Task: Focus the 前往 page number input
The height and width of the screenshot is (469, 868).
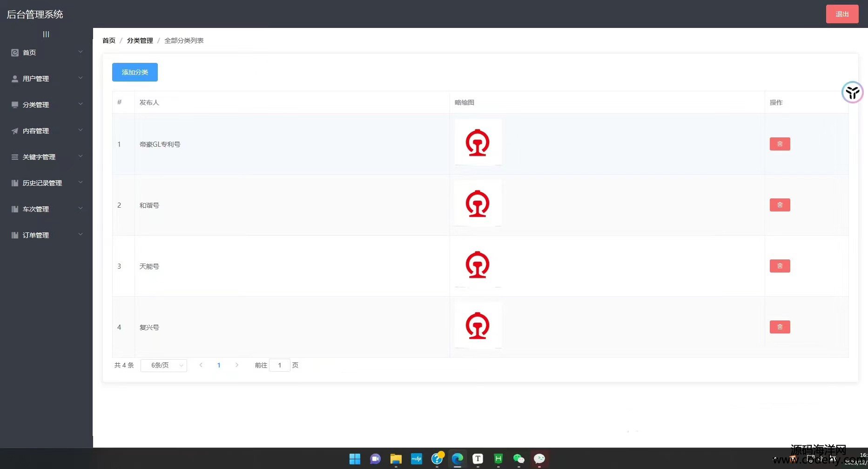Action: pyautogui.click(x=280, y=365)
